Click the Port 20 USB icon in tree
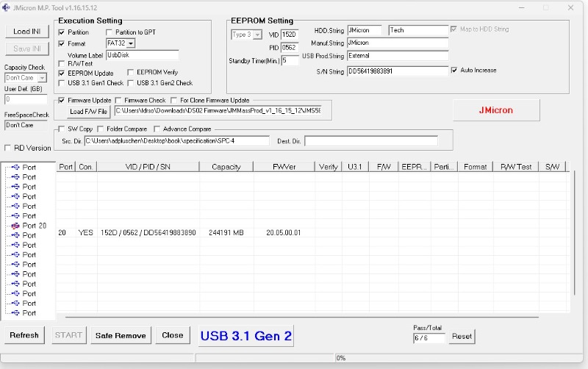The width and height of the screenshot is (588, 369). pos(15,226)
